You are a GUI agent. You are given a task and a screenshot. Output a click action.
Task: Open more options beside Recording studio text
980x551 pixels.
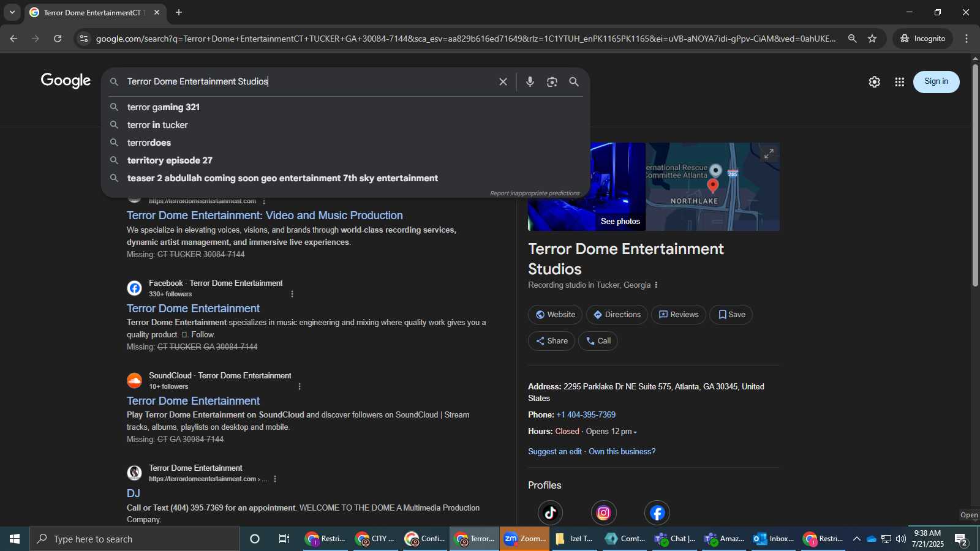[656, 285]
